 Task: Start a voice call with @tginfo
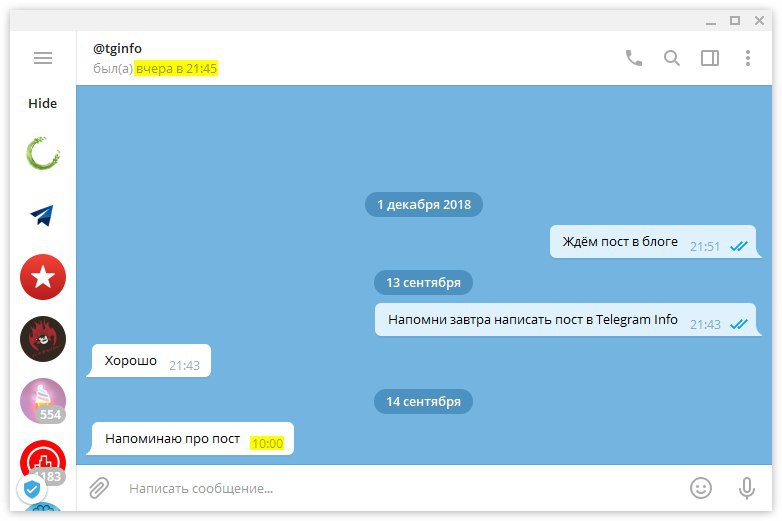click(634, 58)
